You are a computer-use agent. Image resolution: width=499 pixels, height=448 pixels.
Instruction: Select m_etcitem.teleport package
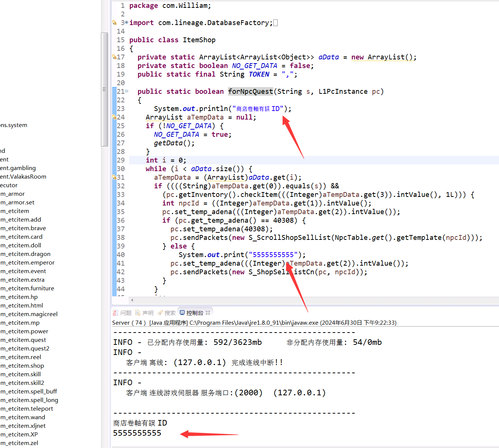coord(27,409)
